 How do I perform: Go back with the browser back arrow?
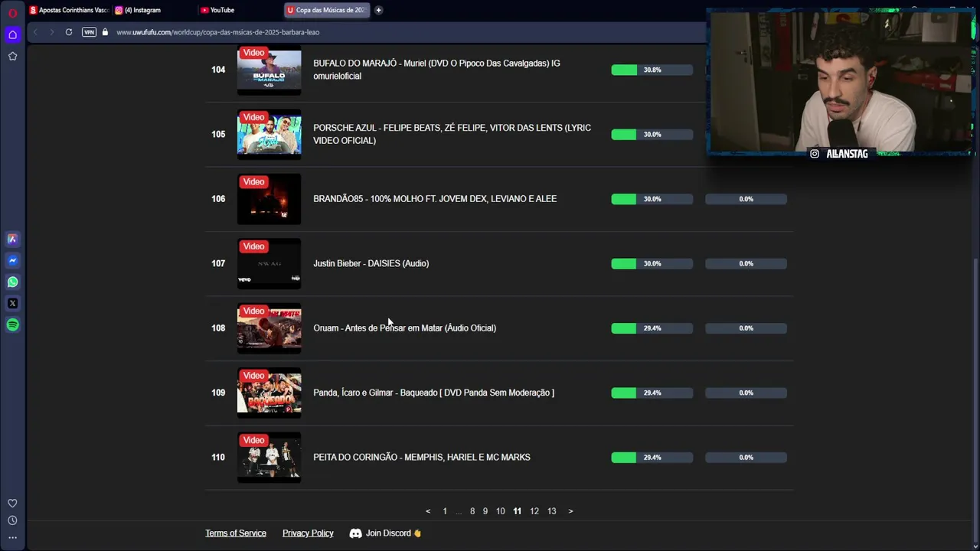(34, 32)
